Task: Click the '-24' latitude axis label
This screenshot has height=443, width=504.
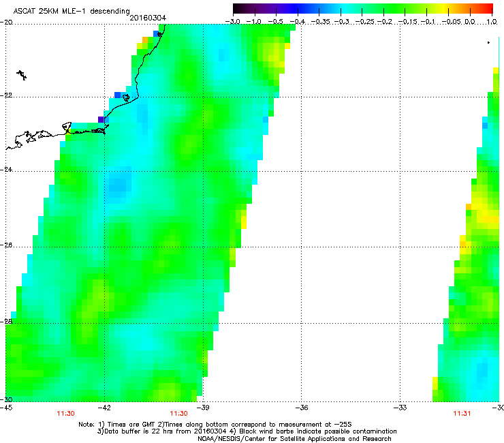Action: tap(6, 170)
